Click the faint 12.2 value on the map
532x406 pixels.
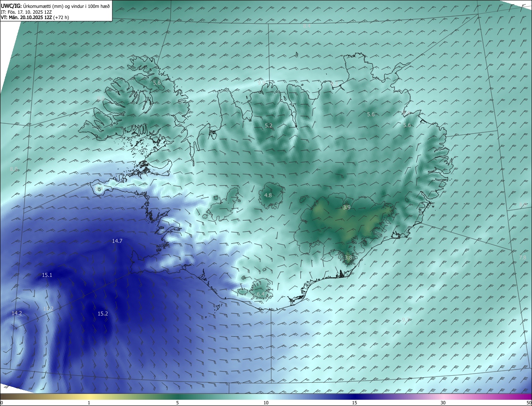tap(48, 308)
